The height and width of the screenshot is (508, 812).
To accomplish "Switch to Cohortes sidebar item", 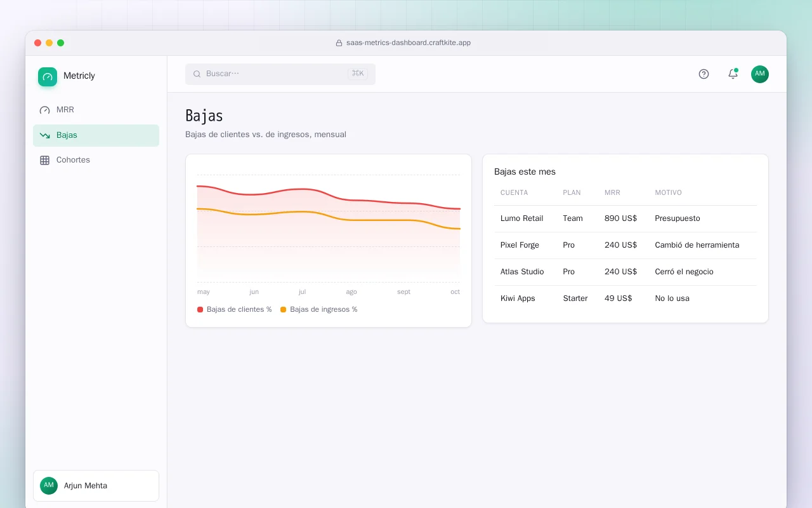I will point(96,160).
